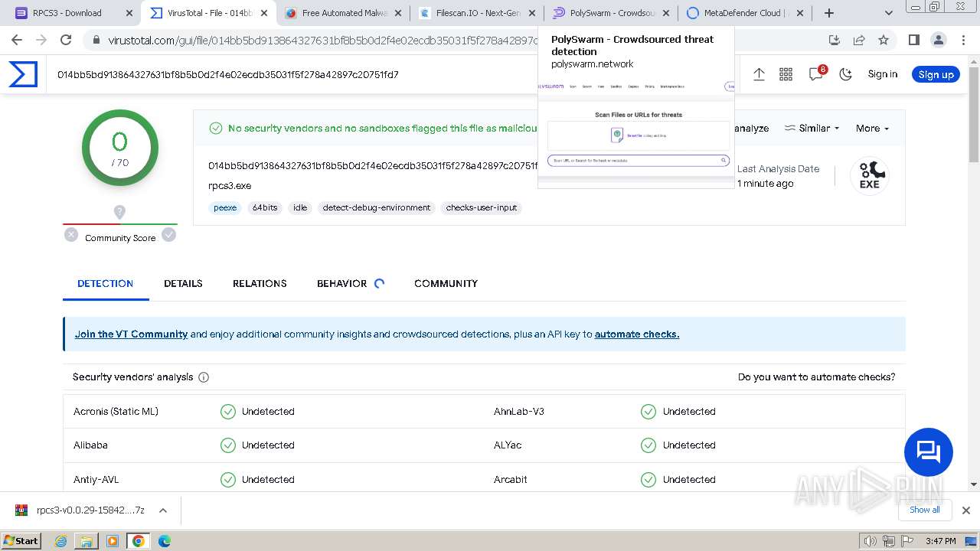This screenshot has height=551, width=980.
Task: Click the install app icon in address bar
Action: [x=835, y=40]
